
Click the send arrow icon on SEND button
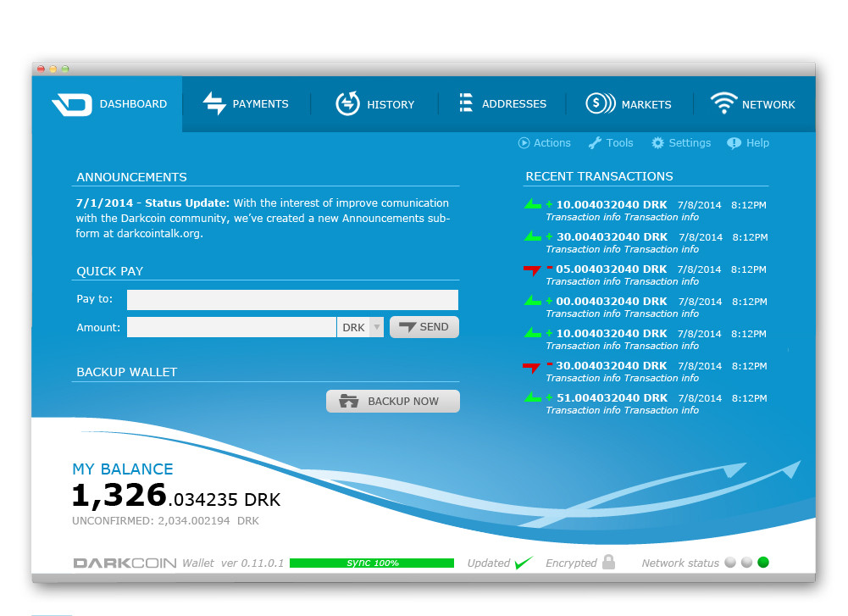[x=407, y=327]
